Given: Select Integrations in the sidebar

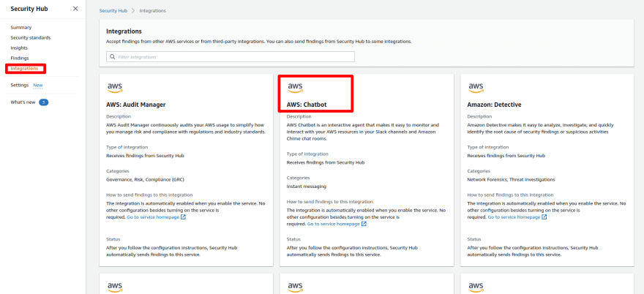Looking at the screenshot, I should (x=24, y=69).
